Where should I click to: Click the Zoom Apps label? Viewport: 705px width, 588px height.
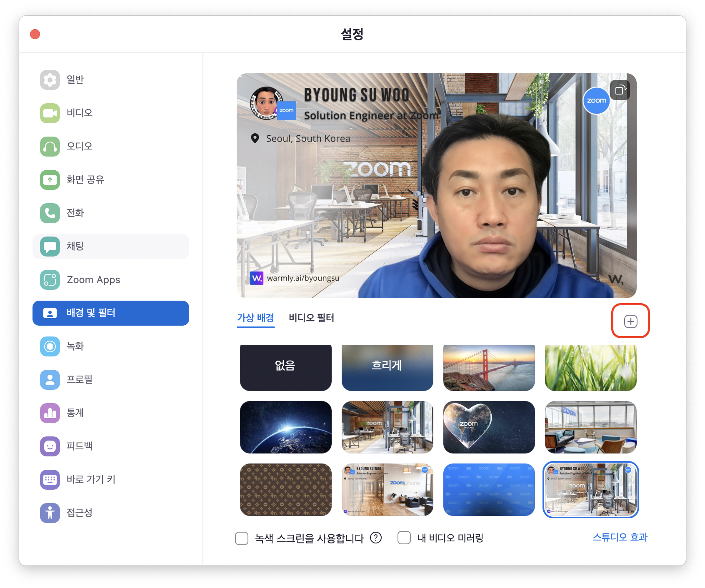[x=94, y=280]
